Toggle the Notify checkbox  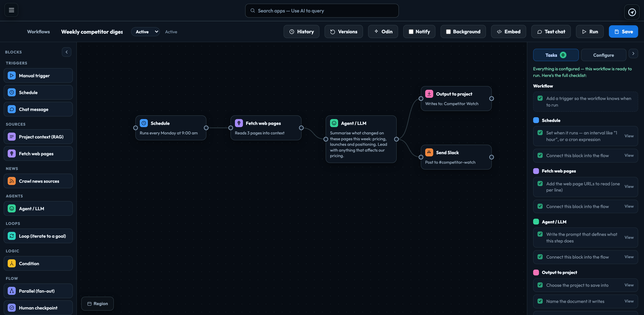pos(411,31)
